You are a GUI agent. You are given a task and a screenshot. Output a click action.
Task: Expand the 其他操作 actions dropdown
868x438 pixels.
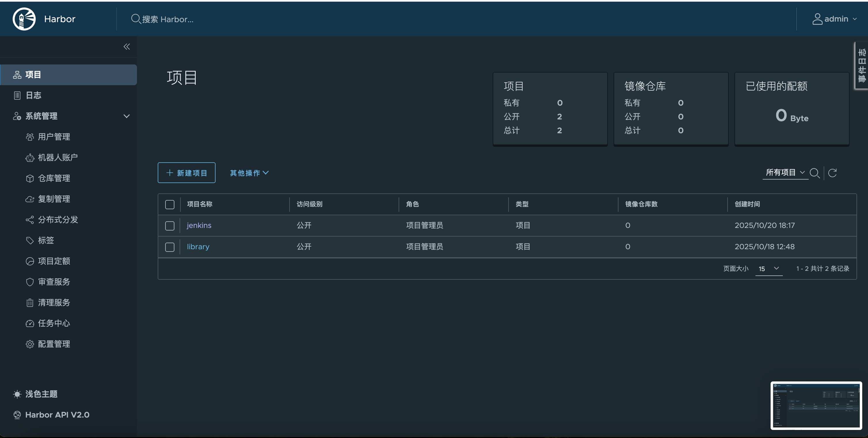tap(249, 172)
